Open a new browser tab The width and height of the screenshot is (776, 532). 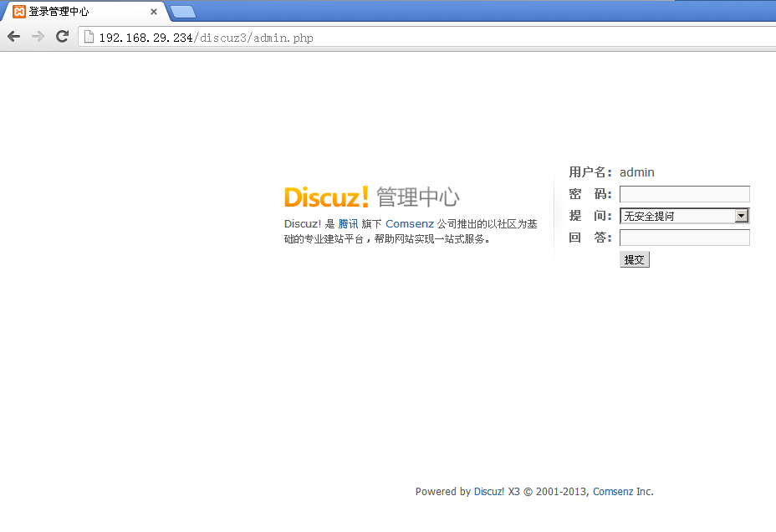(x=183, y=12)
